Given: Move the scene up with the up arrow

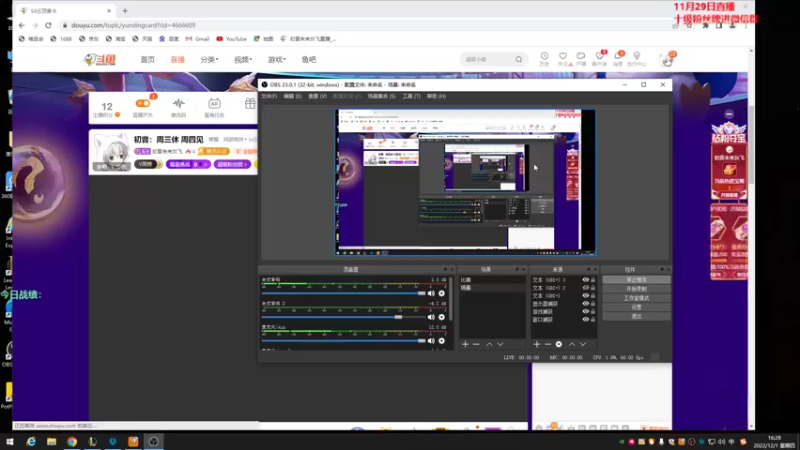Looking at the screenshot, I should tap(489, 344).
